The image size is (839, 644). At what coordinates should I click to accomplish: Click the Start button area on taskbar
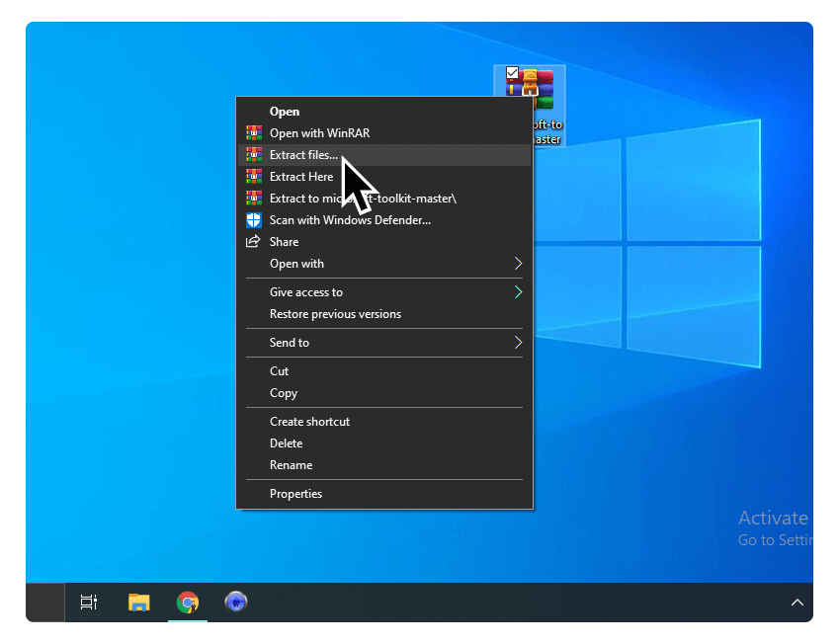45,603
